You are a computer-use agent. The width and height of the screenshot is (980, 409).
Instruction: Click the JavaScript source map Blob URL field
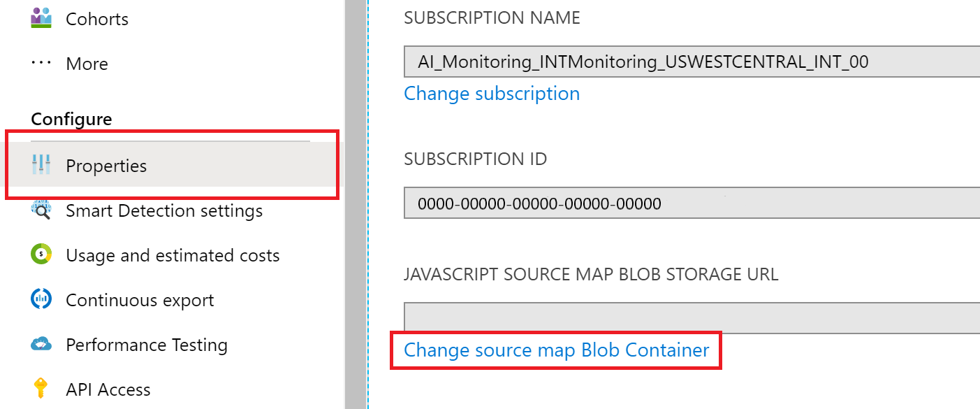tap(692, 318)
